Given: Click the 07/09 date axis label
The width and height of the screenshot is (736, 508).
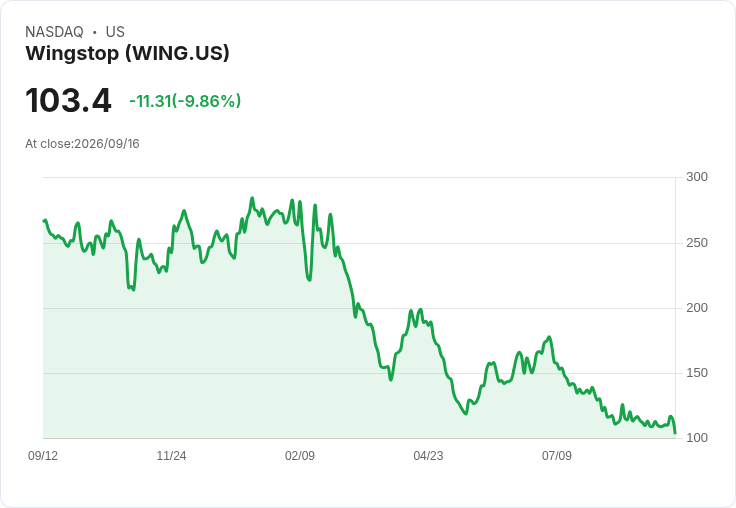Looking at the screenshot, I should (557, 455).
